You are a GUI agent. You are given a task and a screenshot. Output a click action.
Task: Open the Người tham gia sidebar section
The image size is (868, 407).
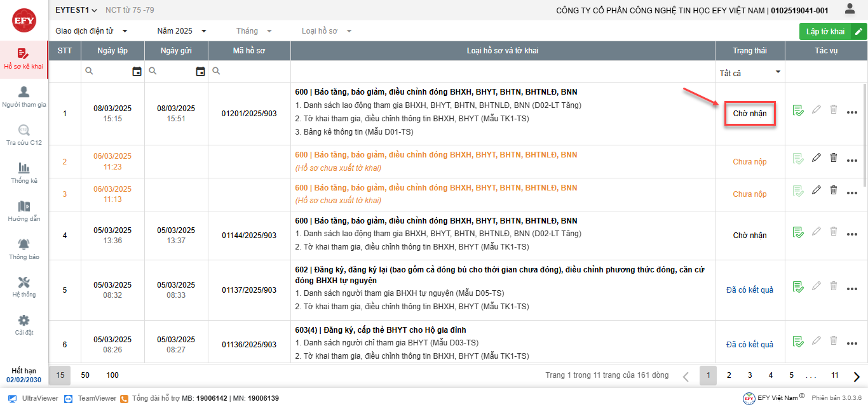[24, 97]
